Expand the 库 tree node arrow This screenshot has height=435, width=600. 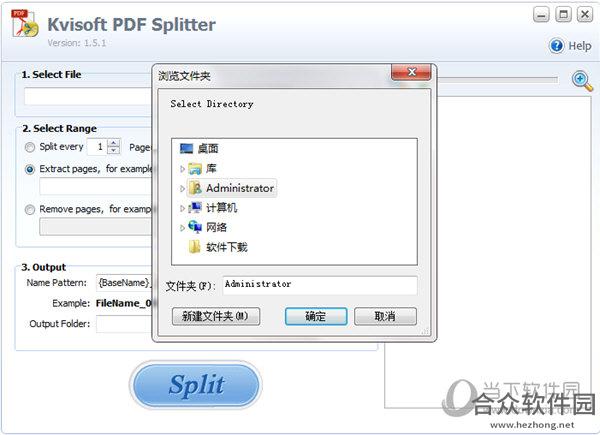pyautogui.click(x=183, y=169)
